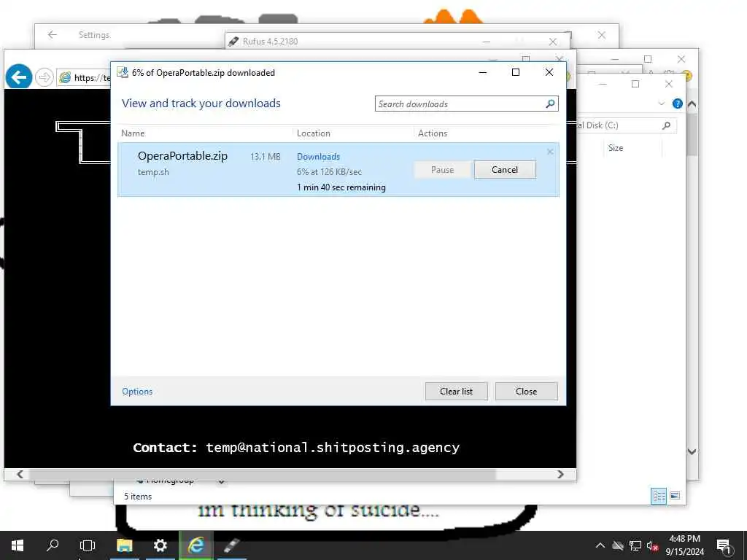Screen dimensions: 747x560
Task: Open the Downloads location link
Action: point(318,157)
